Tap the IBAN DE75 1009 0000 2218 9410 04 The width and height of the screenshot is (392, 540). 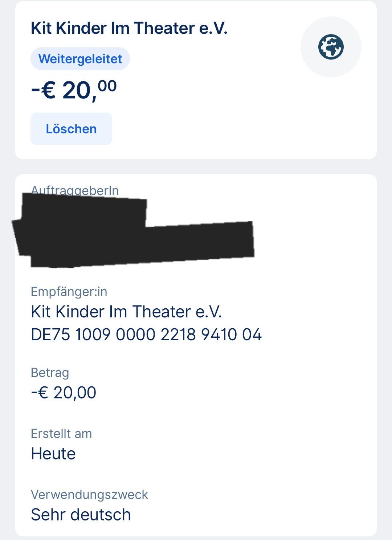146,334
